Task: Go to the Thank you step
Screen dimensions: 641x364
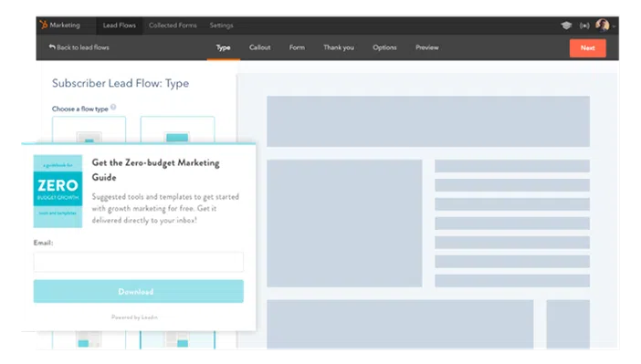Action: (x=339, y=47)
